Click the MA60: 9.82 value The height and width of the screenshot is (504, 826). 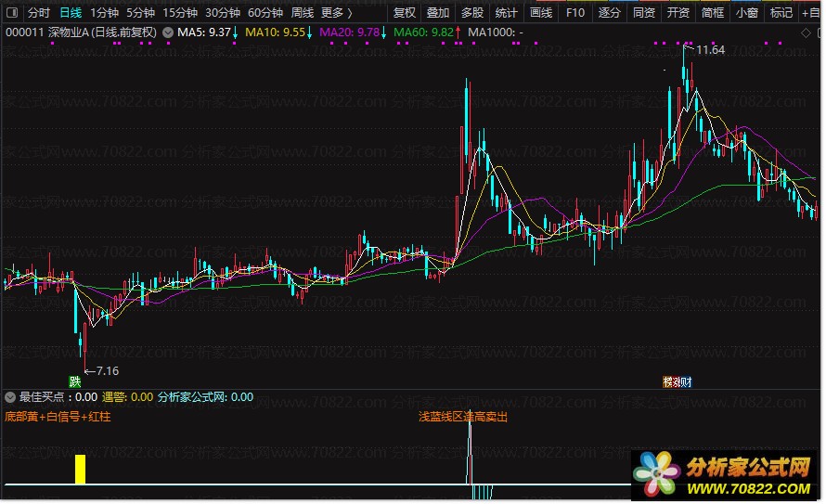click(x=423, y=32)
